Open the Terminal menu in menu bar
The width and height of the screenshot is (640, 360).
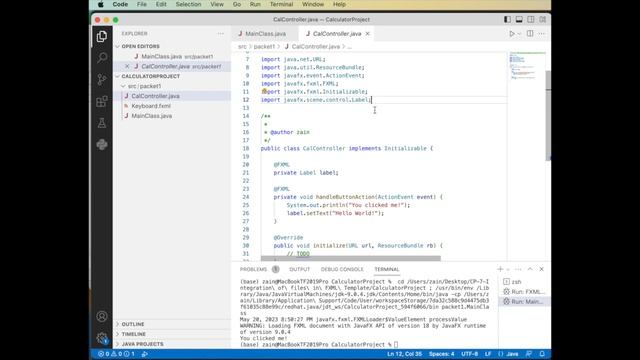pyautogui.click(x=281, y=4)
